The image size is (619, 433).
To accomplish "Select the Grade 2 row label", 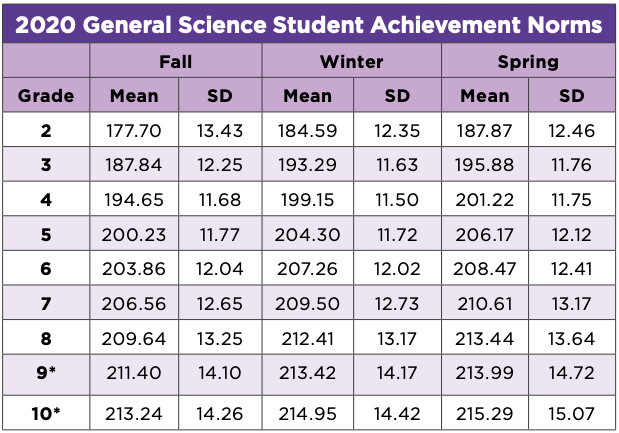I will click(46, 130).
